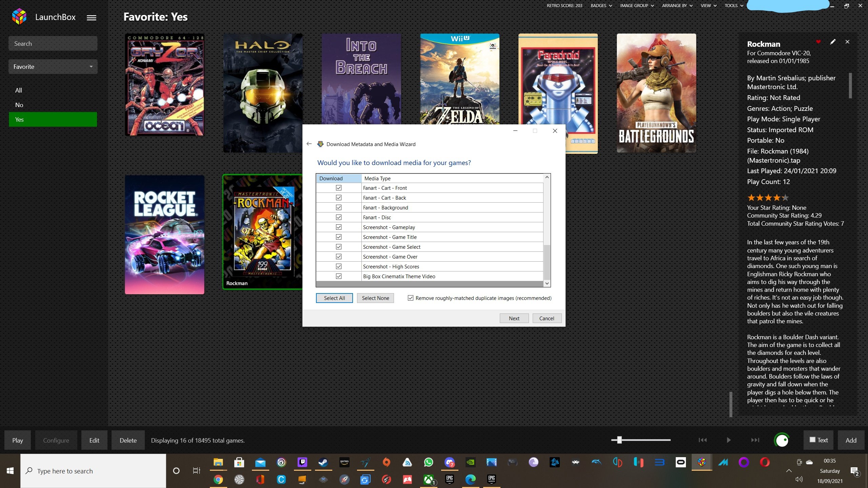868x488 pixels.
Task: Uncheck Fanart - Disc checkbox
Action: click(x=339, y=217)
